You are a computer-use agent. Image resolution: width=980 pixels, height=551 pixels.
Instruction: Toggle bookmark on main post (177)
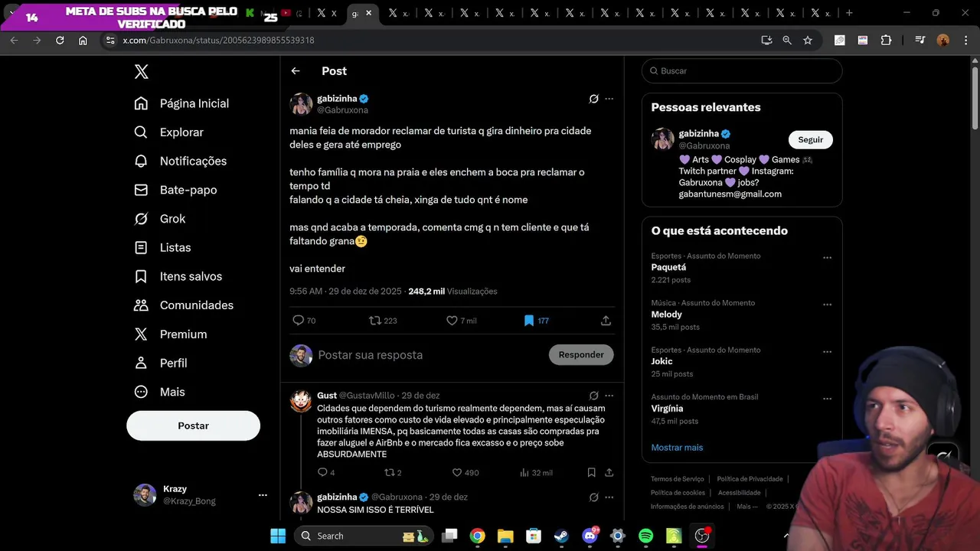536,321
